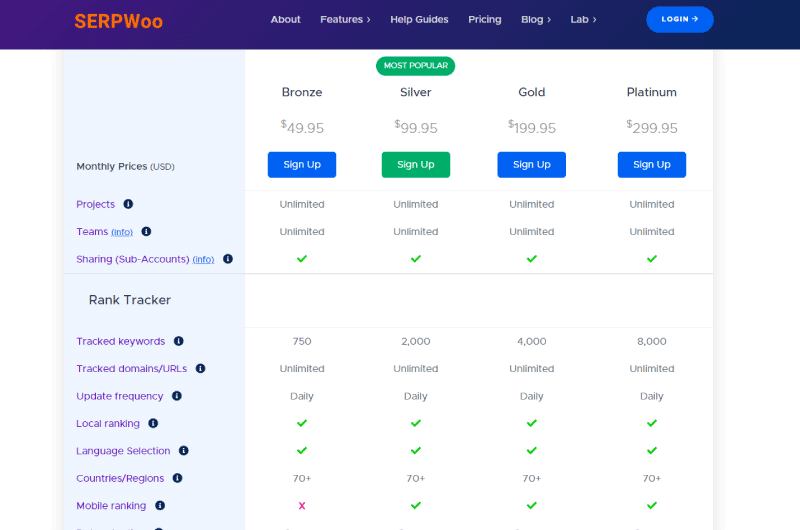800x530 pixels.
Task: Click Platinum checkmark in Sharing row
Action: click(x=652, y=259)
